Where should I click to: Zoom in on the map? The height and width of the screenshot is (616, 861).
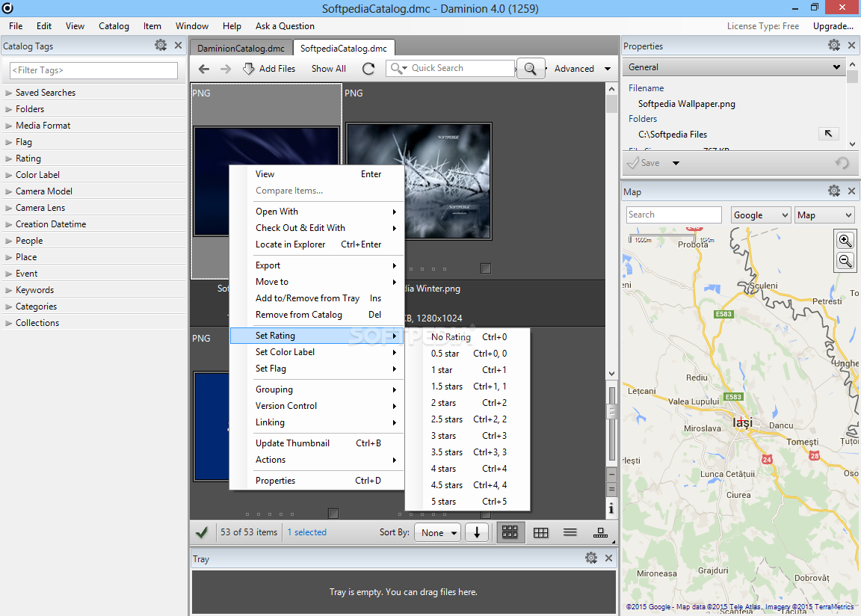845,240
